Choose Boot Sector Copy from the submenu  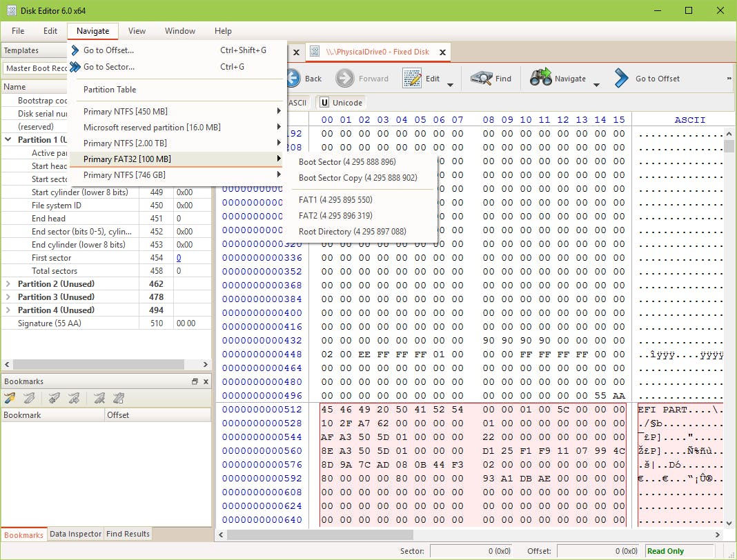[x=357, y=178]
